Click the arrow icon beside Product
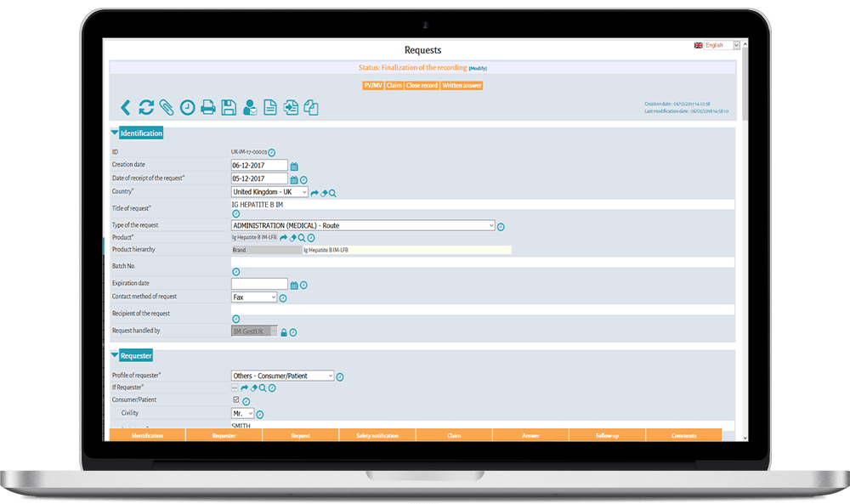The height and width of the screenshot is (504, 850). (x=284, y=237)
